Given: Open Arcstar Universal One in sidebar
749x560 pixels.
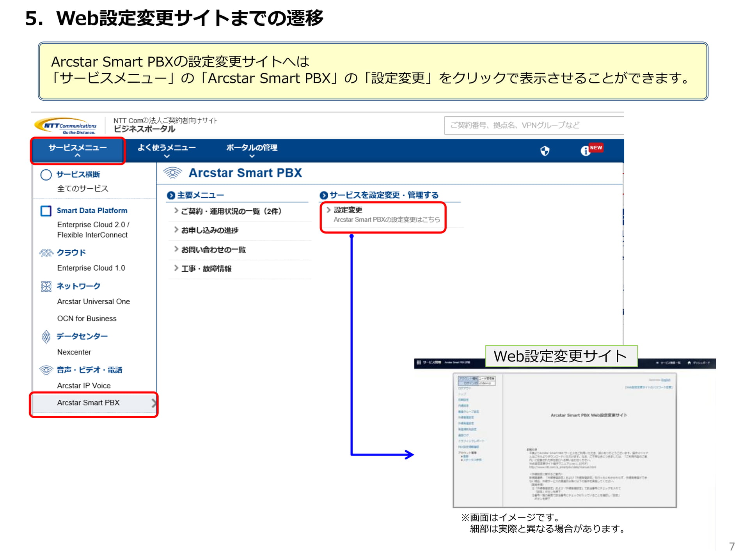Looking at the screenshot, I should [x=94, y=301].
